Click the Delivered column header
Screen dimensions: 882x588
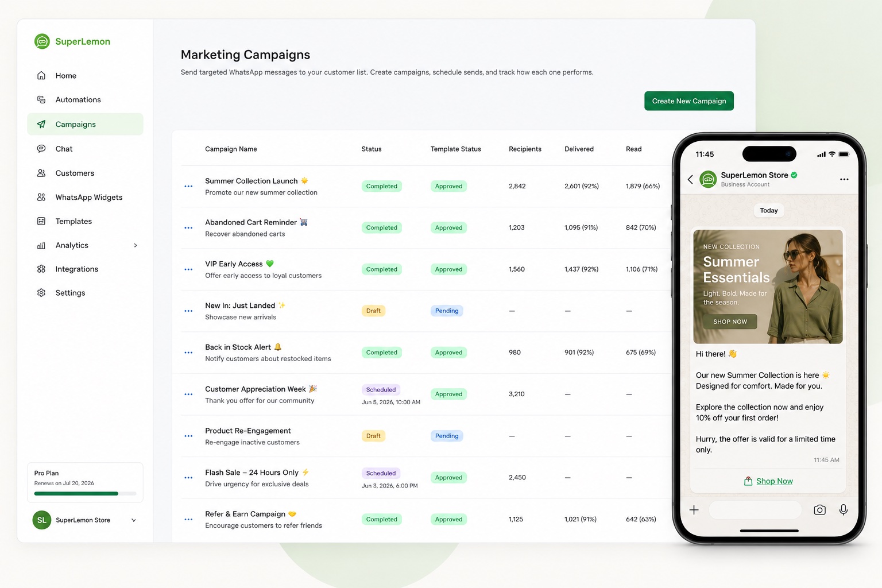point(579,149)
